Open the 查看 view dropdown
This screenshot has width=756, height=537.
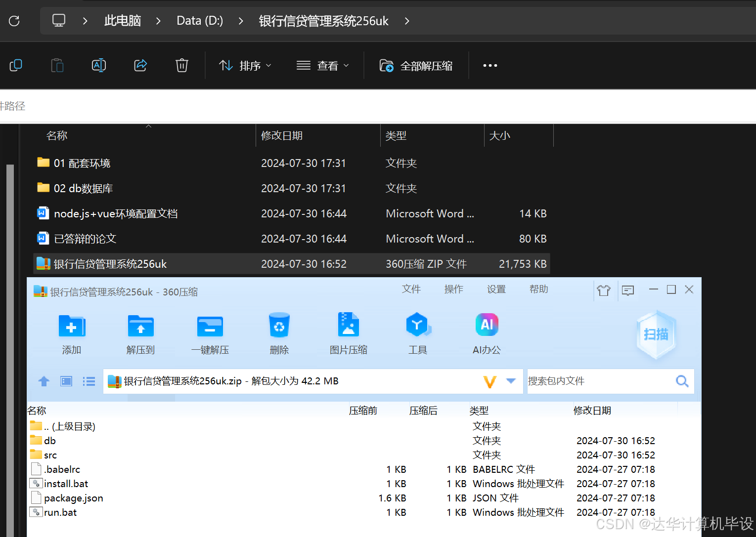pos(322,66)
